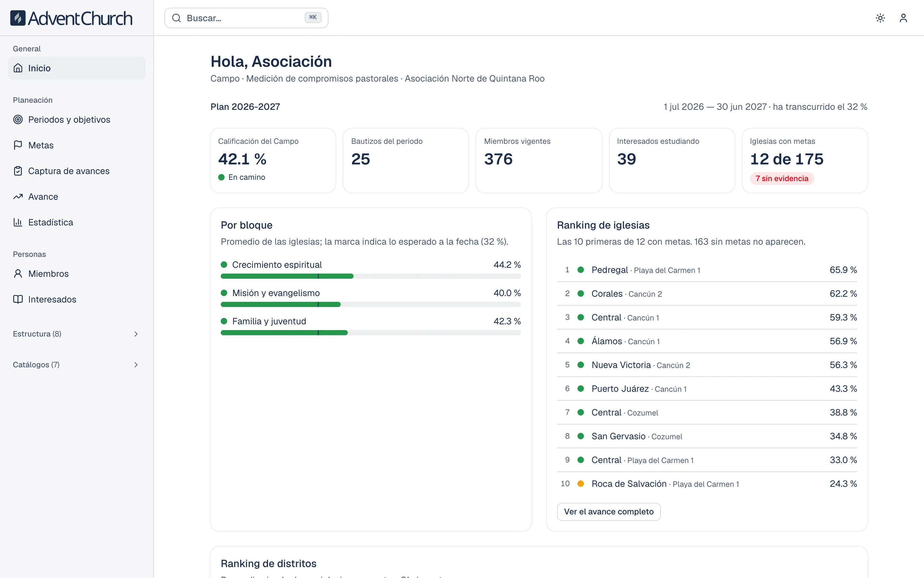Open the Avance page
Viewport: 924px width, 578px height.
click(x=76, y=197)
